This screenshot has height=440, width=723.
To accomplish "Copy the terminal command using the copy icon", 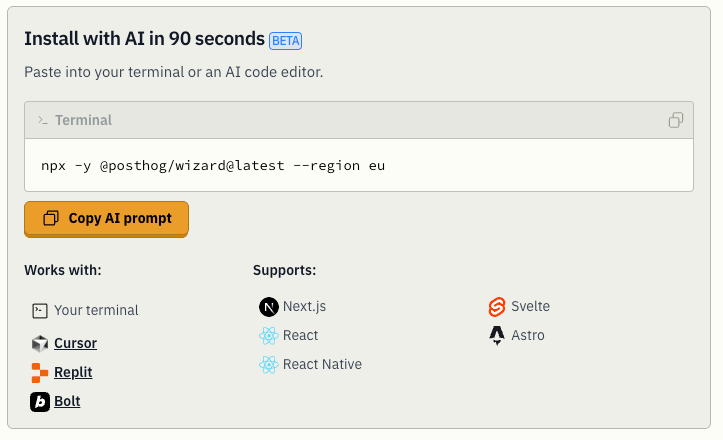I will coord(676,120).
